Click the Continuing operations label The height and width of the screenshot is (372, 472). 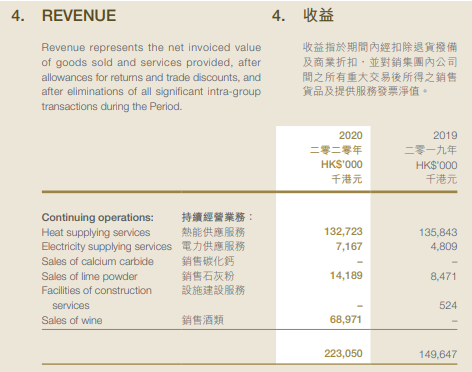98,217
